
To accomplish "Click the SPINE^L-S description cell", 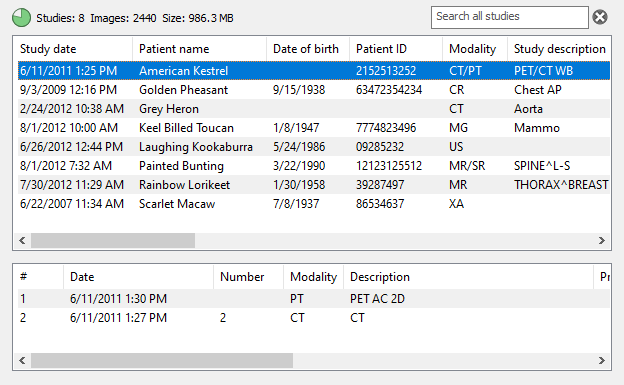I will point(542,166).
